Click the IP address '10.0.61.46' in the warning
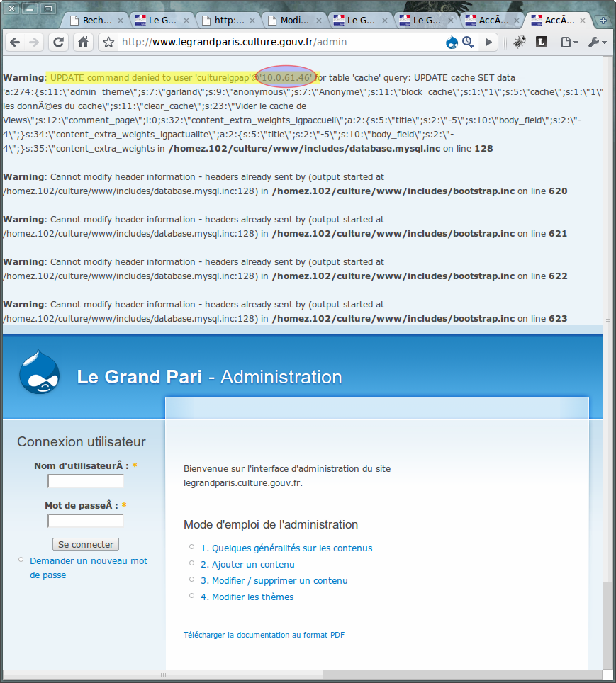Viewport: 616px width, 683px height. pyautogui.click(x=286, y=78)
